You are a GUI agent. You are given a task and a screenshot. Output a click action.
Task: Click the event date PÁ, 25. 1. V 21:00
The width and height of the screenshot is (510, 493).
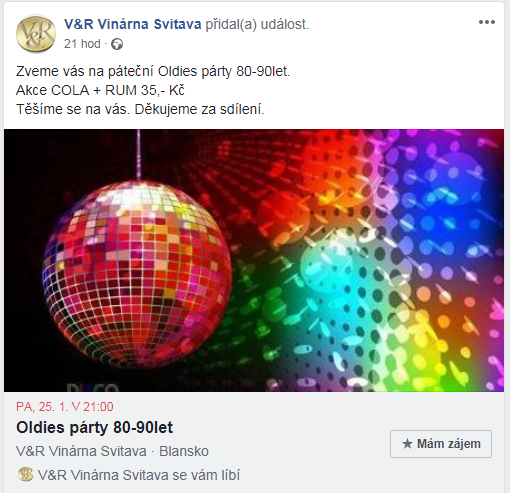click(x=65, y=407)
